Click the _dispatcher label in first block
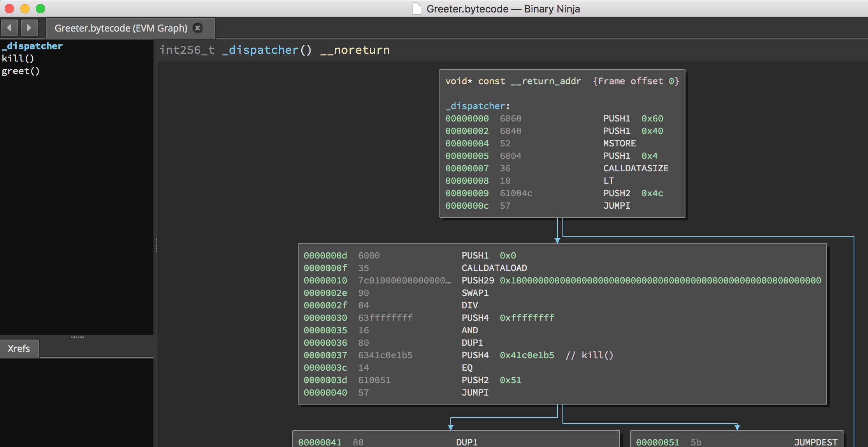 point(475,106)
